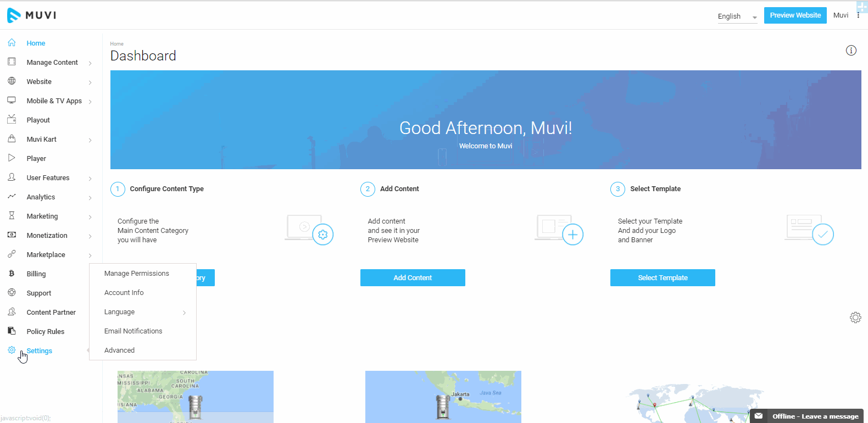Click the Home breadcrumb above Dashboard

(x=117, y=44)
